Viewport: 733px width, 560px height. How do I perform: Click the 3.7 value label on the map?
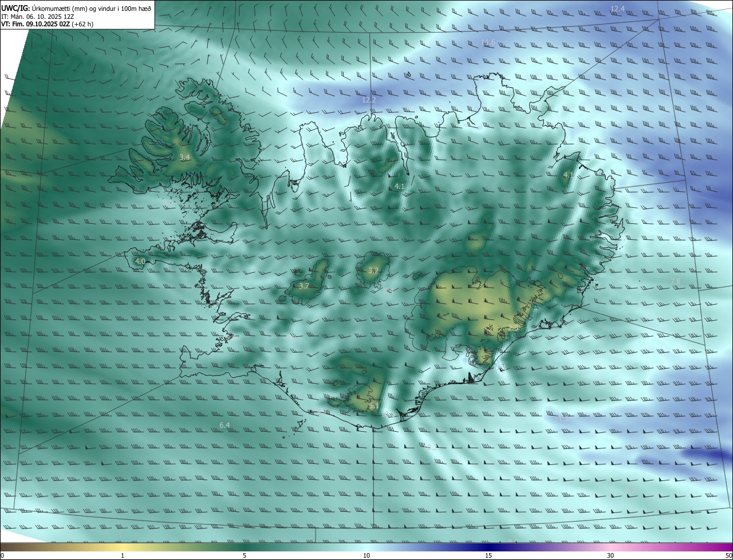point(304,286)
